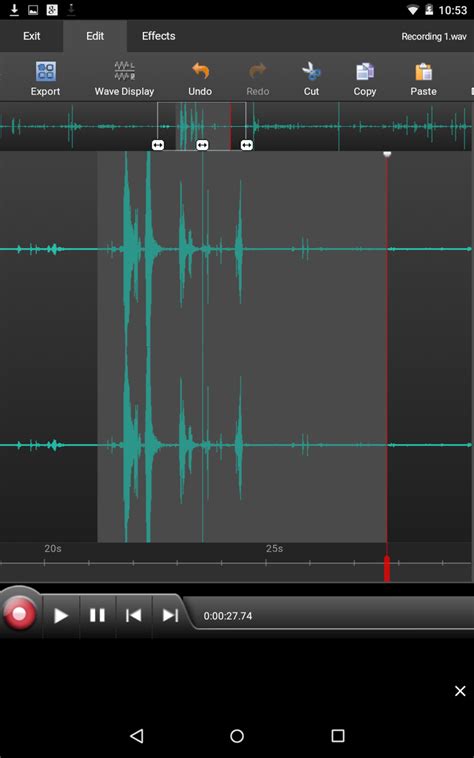Start recording with the red button
Screen dimensions: 474x758
pyautogui.click(x=19, y=614)
